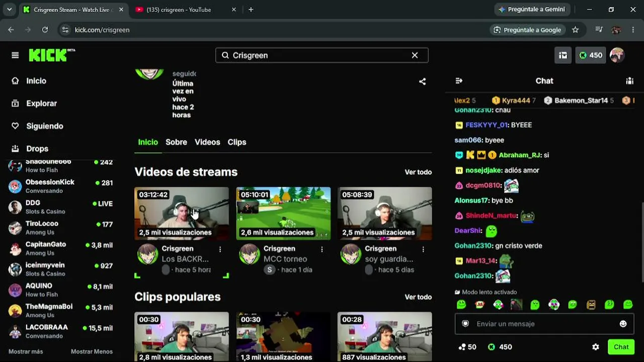Reload the page
The height and width of the screenshot is (362, 644).
coord(45,30)
